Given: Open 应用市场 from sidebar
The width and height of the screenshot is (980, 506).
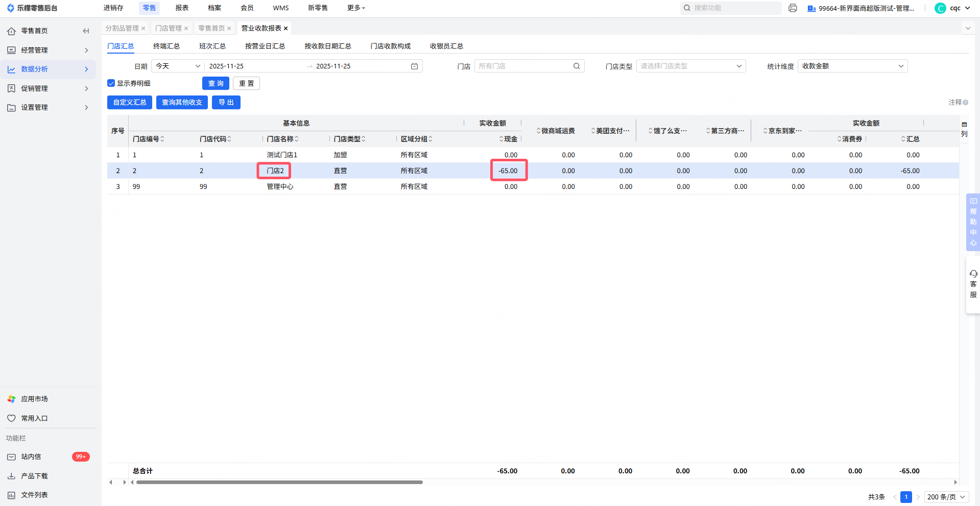Looking at the screenshot, I should 34,399.
